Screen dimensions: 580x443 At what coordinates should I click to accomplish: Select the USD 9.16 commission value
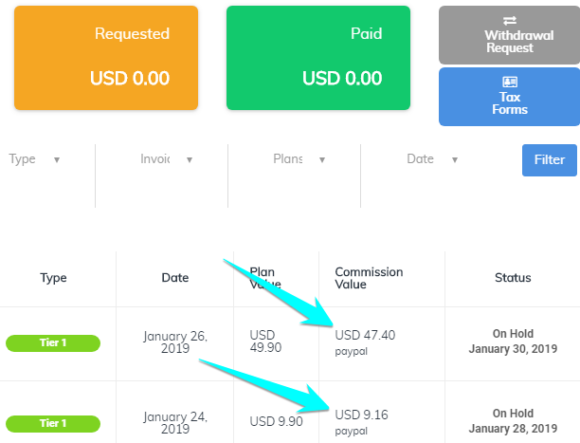(x=361, y=415)
